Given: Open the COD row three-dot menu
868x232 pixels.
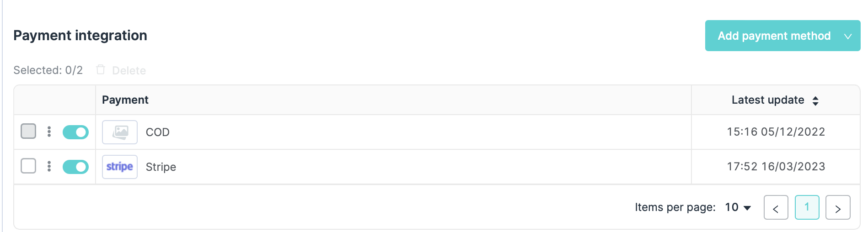Looking at the screenshot, I should click(49, 132).
